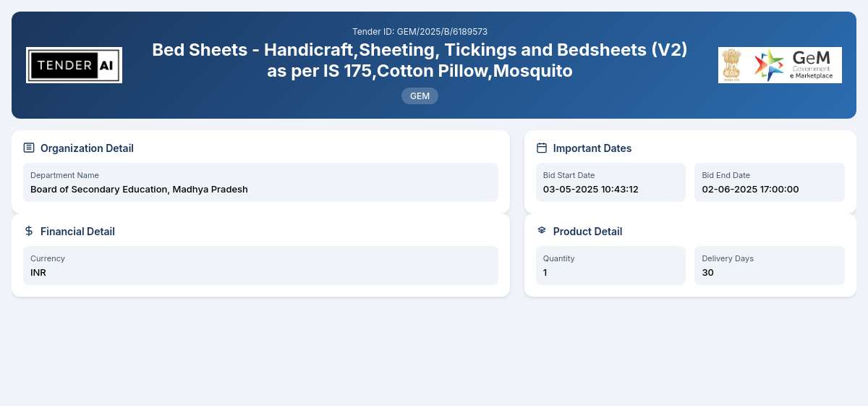Click the Department Name field
Image resolution: width=868 pixels, height=406 pixels.
tap(260, 182)
